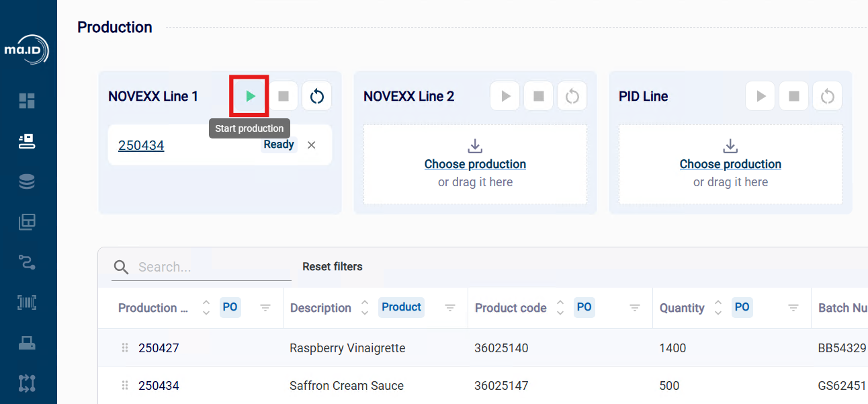Click the reset icon for NOVEXX Line 2
The height and width of the screenshot is (404, 868).
572,96
